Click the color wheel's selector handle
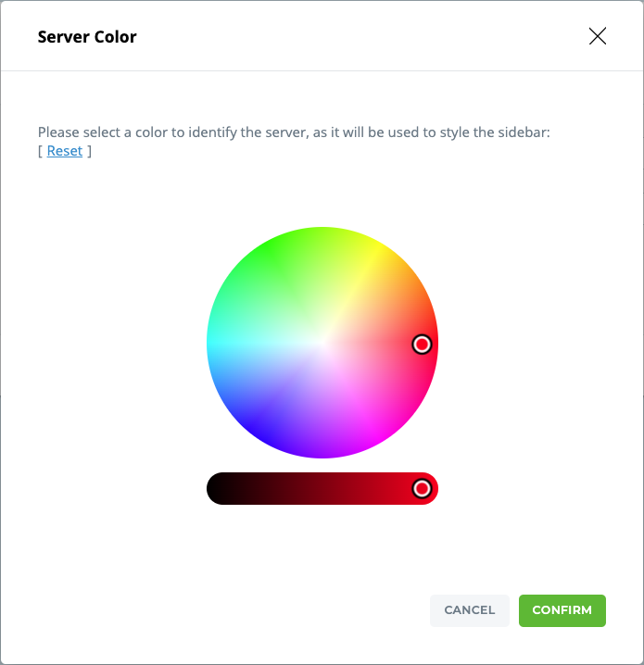The height and width of the screenshot is (665, 644). click(422, 345)
